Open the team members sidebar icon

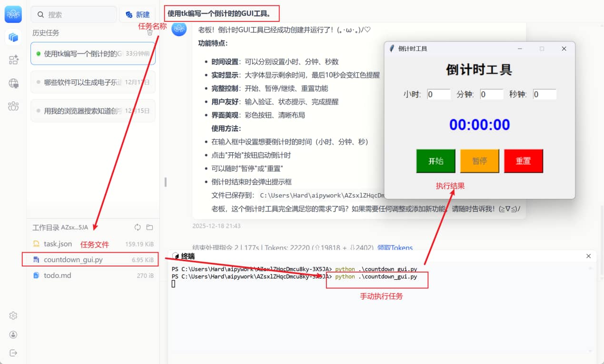click(13, 106)
